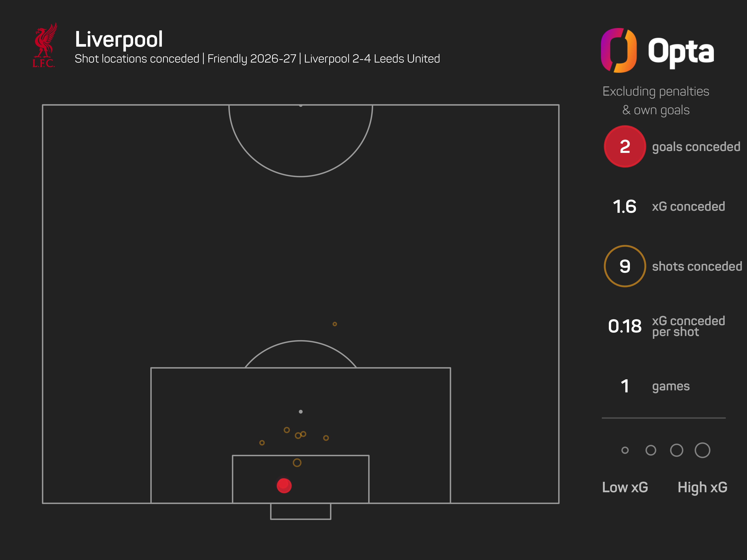Click the gold-ringed shots conceded circle showing 9
This screenshot has width=747, height=560.
tap(625, 266)
